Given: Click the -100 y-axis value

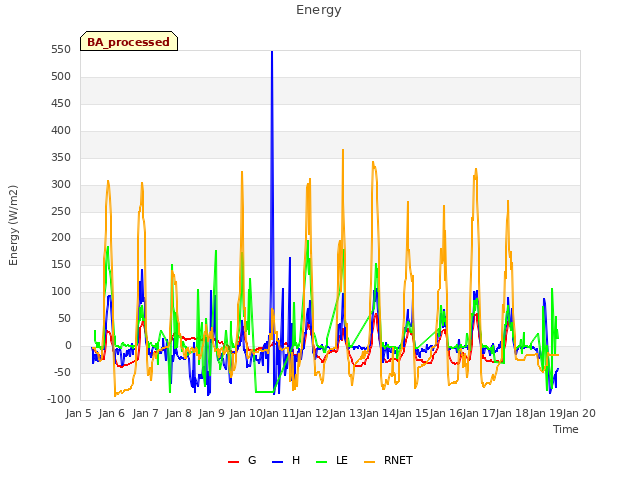Looking at the screenshot, I should point(59,399).
